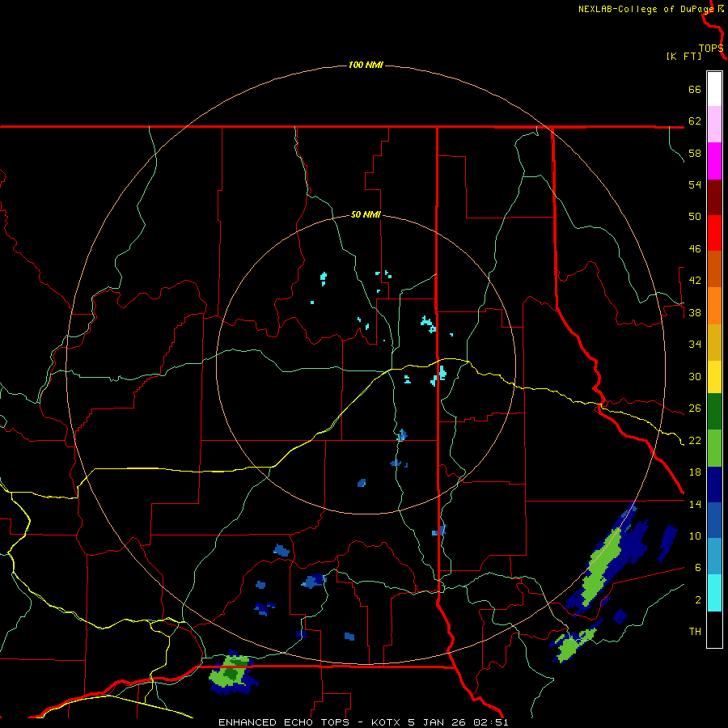This screenshot has height=728, width=728.
Task: Click the "2" legend value
Action: [x=698, y=600]
